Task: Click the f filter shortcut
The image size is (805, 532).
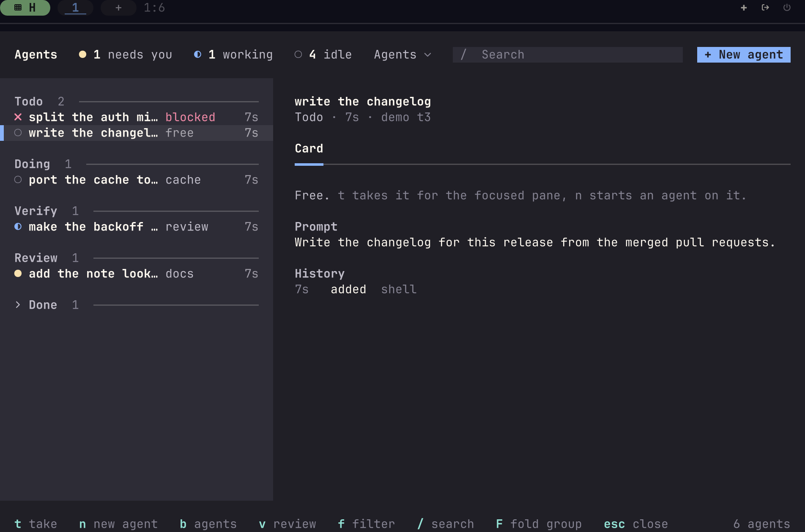Action: [366, 524]
